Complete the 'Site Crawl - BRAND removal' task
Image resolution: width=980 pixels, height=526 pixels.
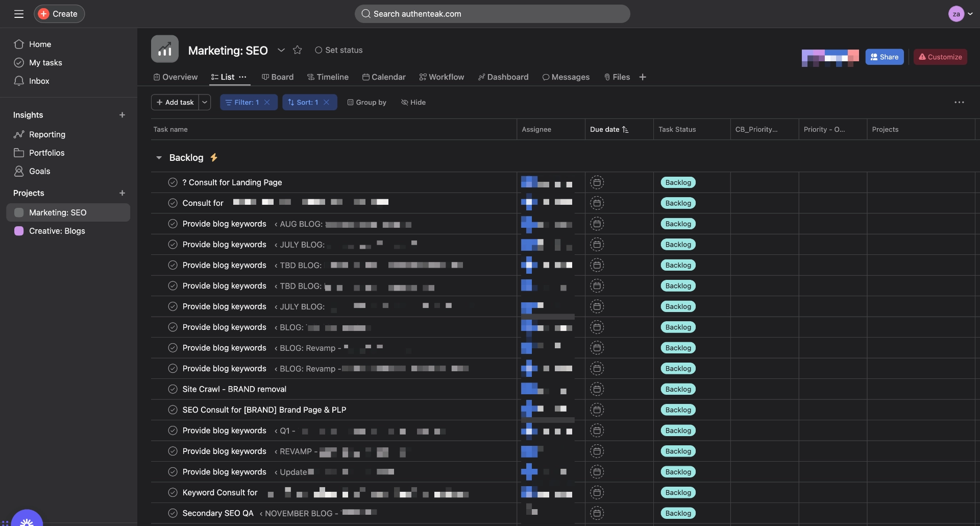[x=173, y=389]
